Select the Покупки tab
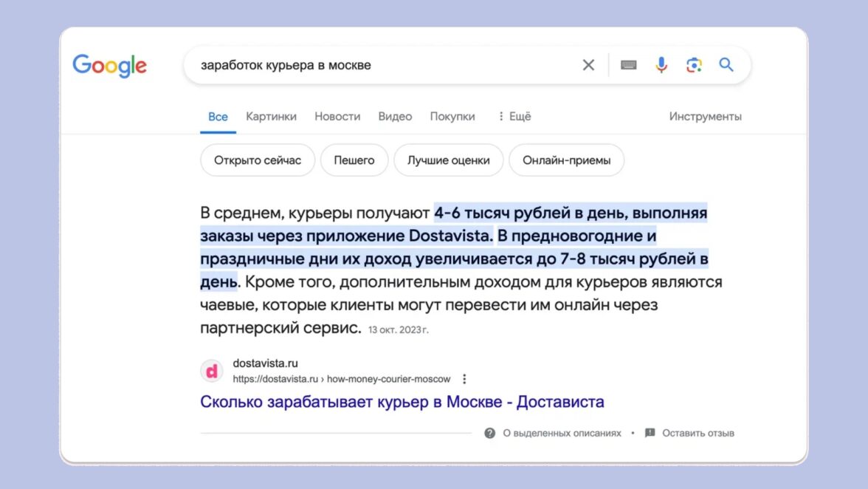The image size is (868, 489). click(452, 116)
